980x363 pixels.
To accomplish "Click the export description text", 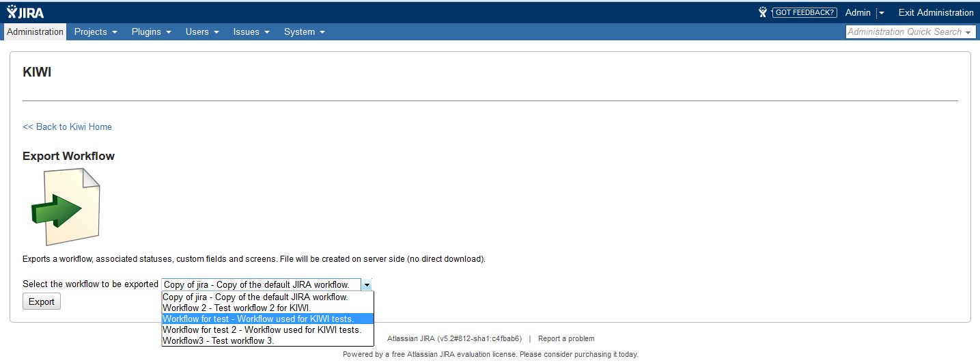I will [x=254, y=259].
